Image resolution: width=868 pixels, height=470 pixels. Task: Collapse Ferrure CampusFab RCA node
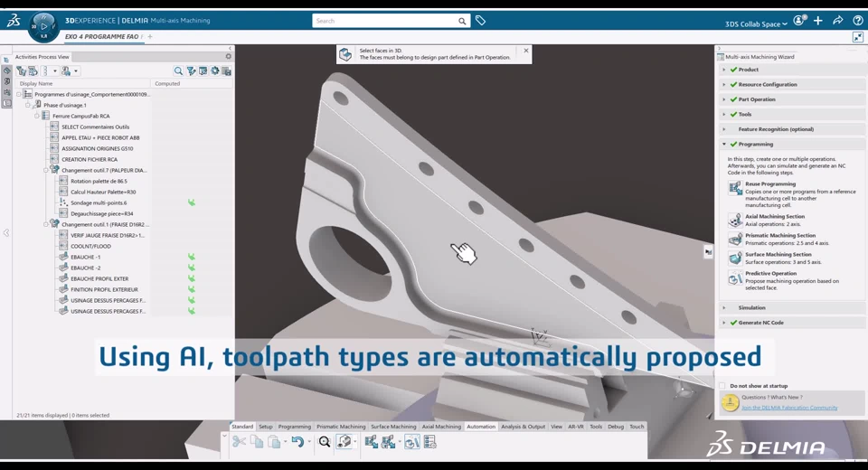[36, 117]
